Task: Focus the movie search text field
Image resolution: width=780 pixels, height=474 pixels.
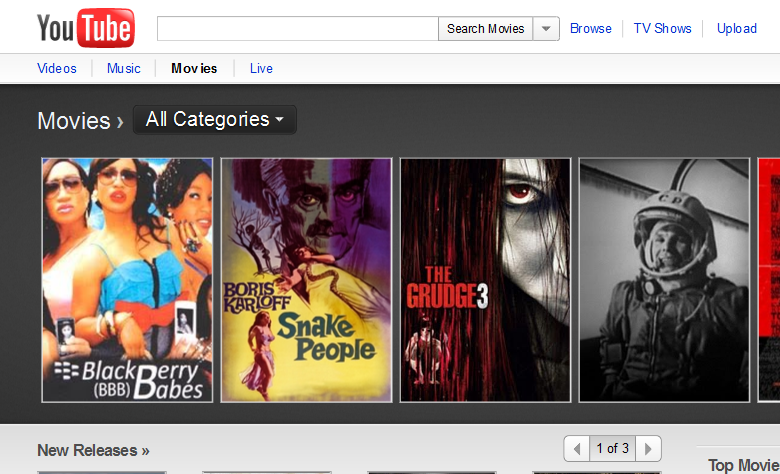Action: point(297,28)
